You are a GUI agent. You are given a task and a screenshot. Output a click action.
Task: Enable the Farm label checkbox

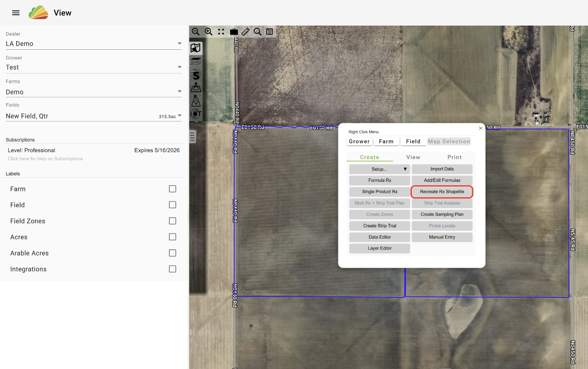pyautogui.click(x=173, y=189)
